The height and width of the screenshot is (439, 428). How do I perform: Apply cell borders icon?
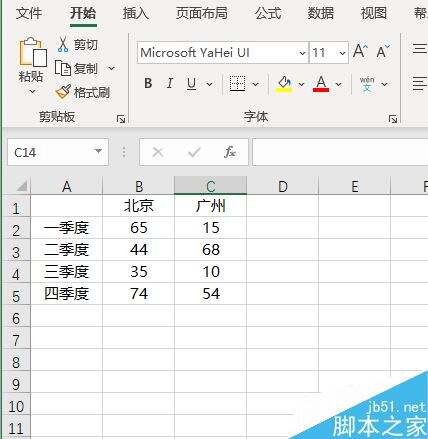tap(238, 83)
